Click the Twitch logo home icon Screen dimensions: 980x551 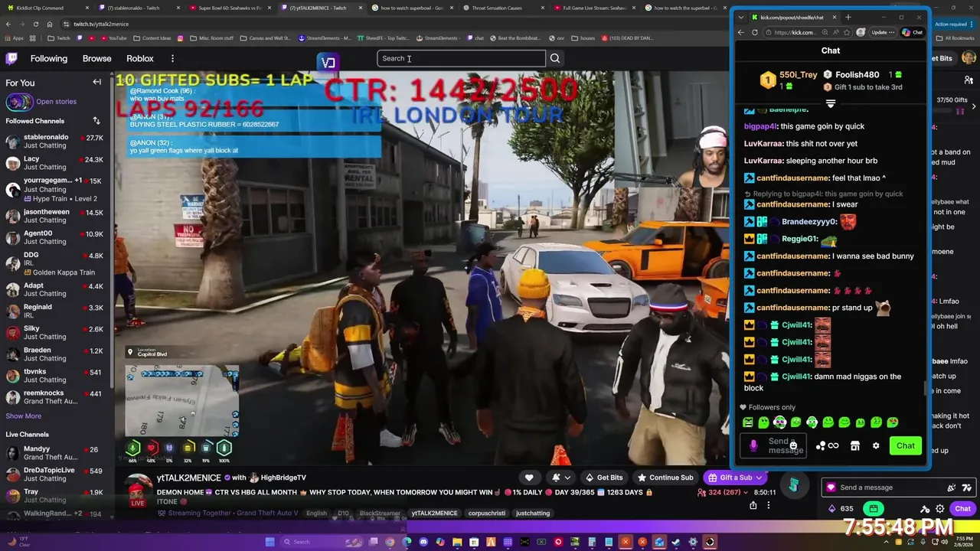(11, 58)
